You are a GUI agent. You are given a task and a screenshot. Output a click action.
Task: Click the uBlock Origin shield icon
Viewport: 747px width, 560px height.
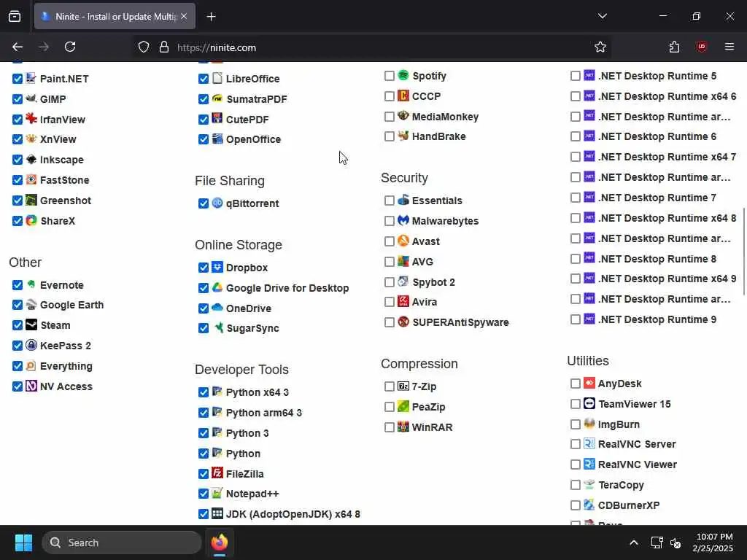pyautogui.click(x=701, y=47)
